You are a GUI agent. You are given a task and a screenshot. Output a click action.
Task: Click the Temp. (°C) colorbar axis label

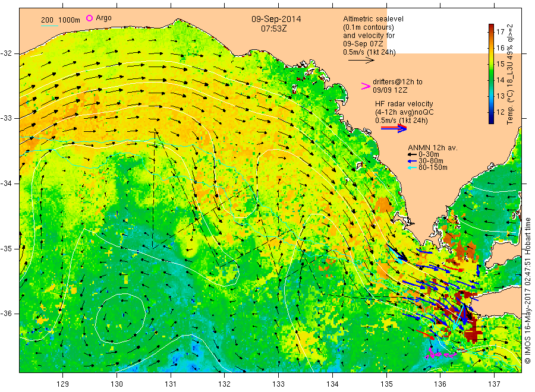(510, 74)
